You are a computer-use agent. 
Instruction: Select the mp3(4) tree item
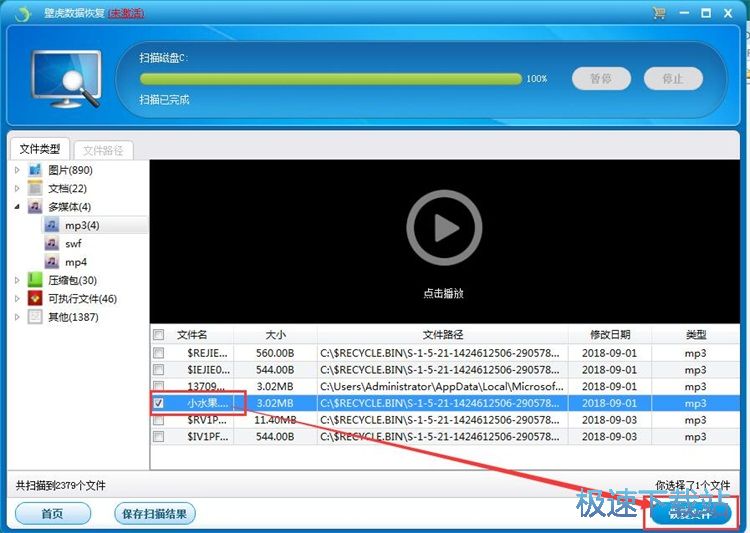82,225
